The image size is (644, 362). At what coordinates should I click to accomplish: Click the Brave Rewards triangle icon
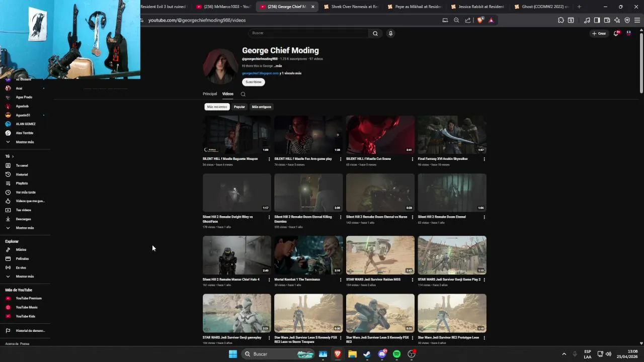pos(491,20)
